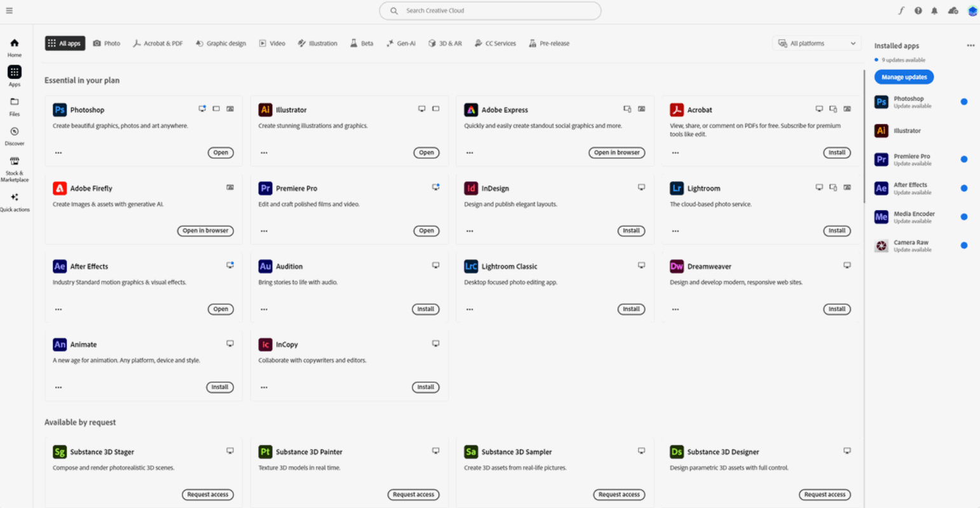This screenshot has height=508, width=980.
Task: Open Premiere Pro from its card
Action: pyautogui.click(x=426, y=231)
